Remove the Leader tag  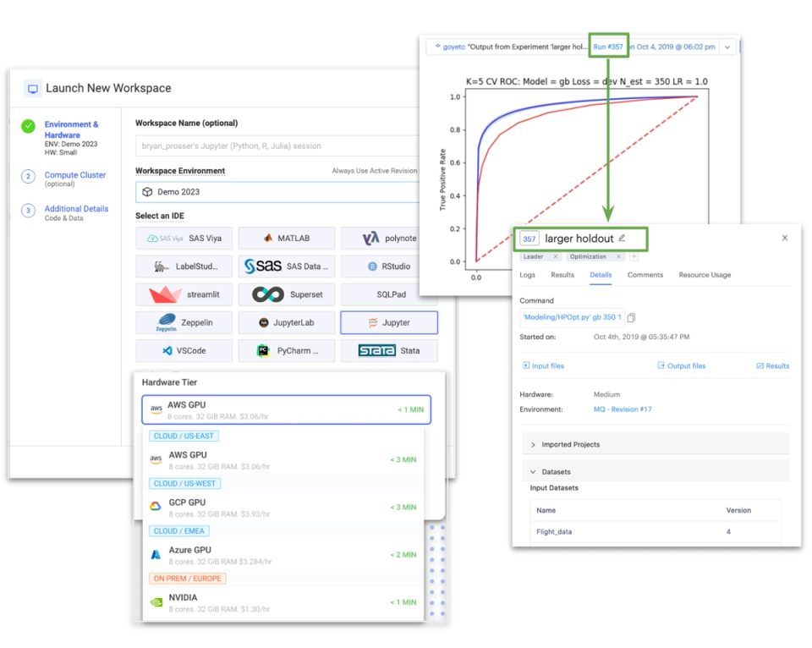pos(555,256)
